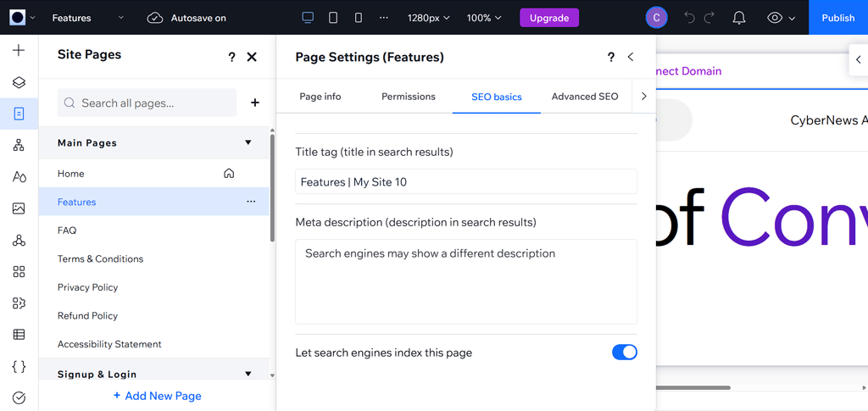Viewport: 868px width, 411px height.
Task: Open the puzzle-piece add-ons sidebar icon
Action: tap(19, 303)
